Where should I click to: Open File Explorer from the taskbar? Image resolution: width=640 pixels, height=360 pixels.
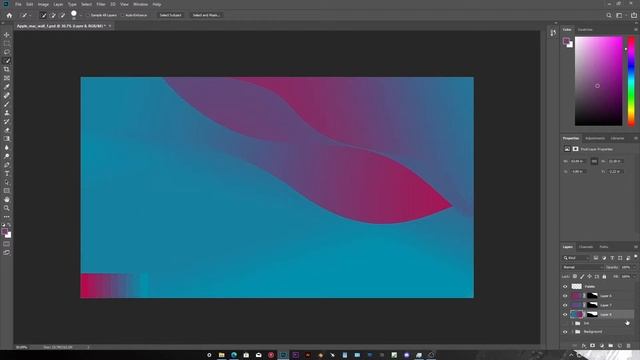[221, 355]
